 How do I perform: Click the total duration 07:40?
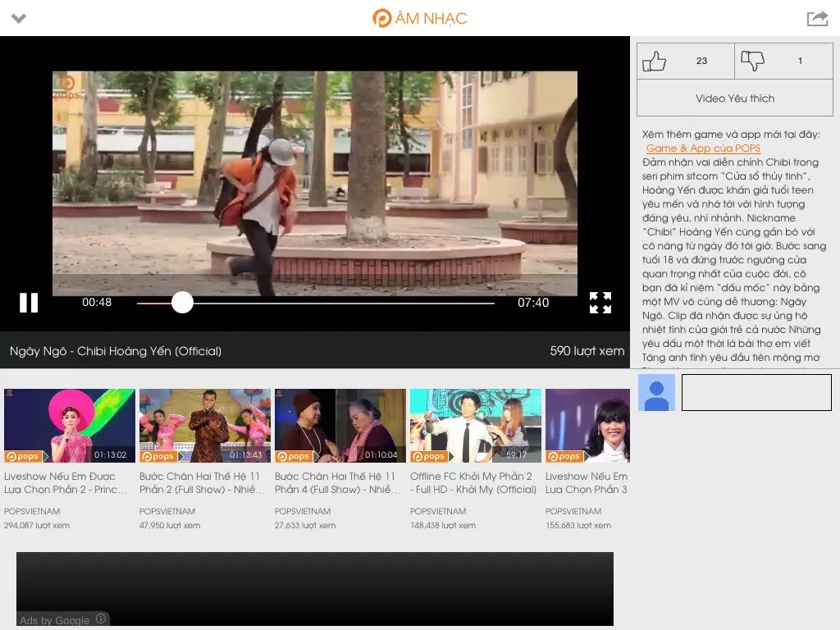pyautogui.click(x=533, y=303)
